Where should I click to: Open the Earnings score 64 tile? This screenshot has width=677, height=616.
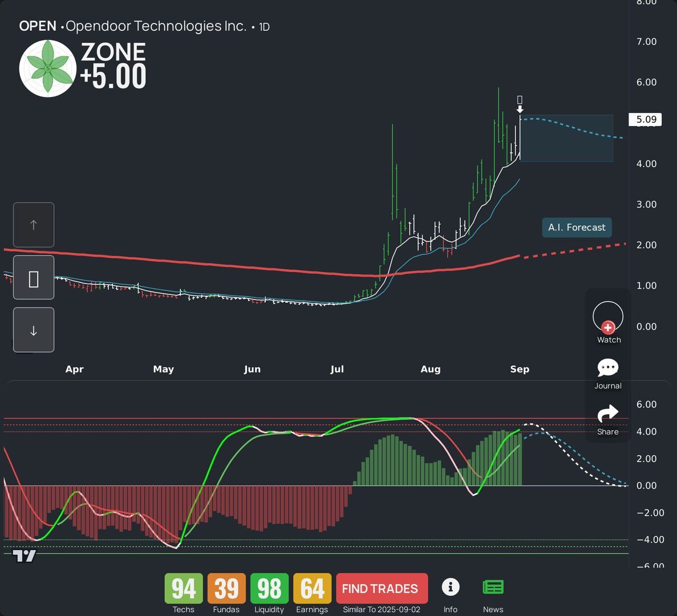click(x=312, y=589)
